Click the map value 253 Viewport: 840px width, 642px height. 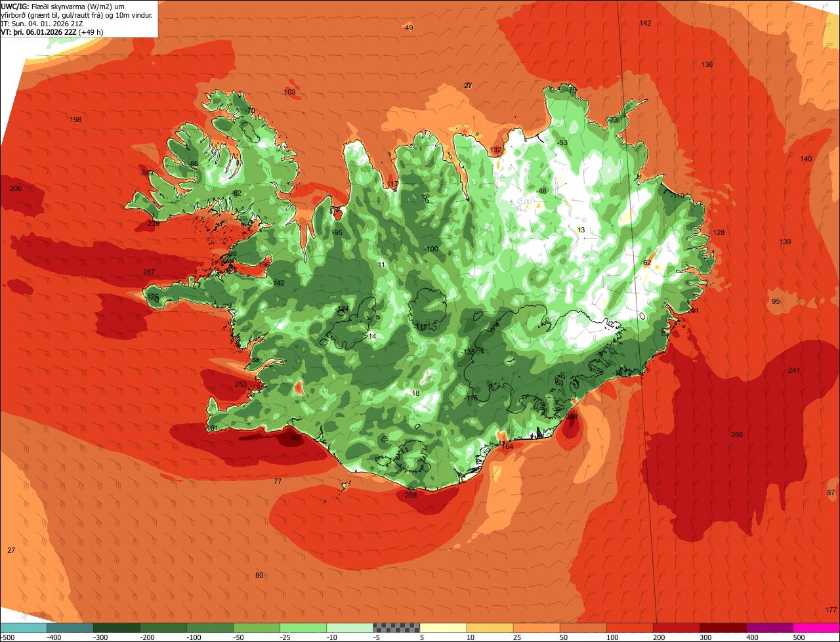(241, 384)
